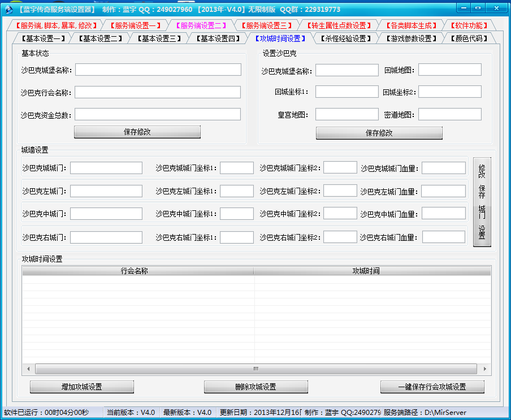The width and height of the screenshot is (511, 420).
Task: Click 一键保存行会攻城设置 button
Action: click(x=432, y=387)
